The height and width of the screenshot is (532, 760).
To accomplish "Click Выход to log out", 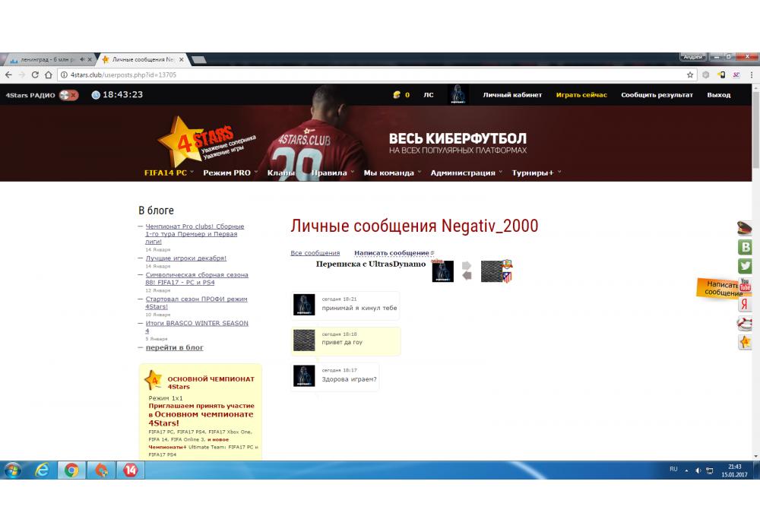I will tap(718, 95).
